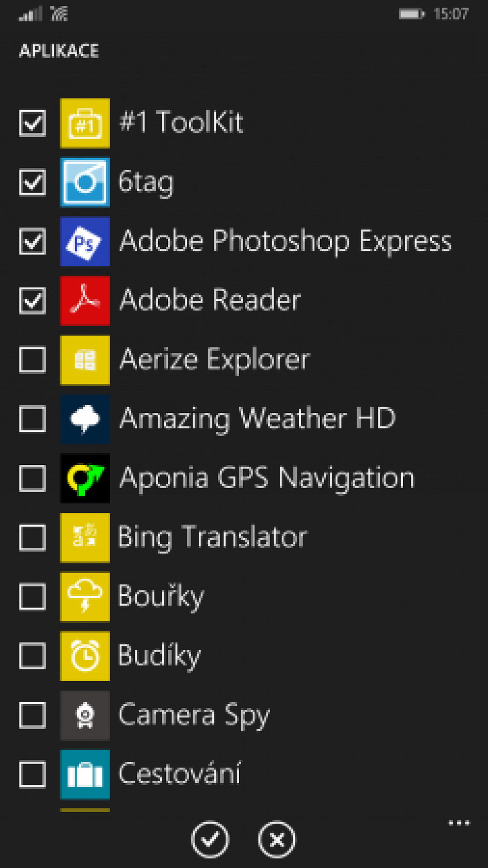Expand the app bar three-dots menu
Image resolution: width=488 pixels, height=868 pixels.
[459, 823]
